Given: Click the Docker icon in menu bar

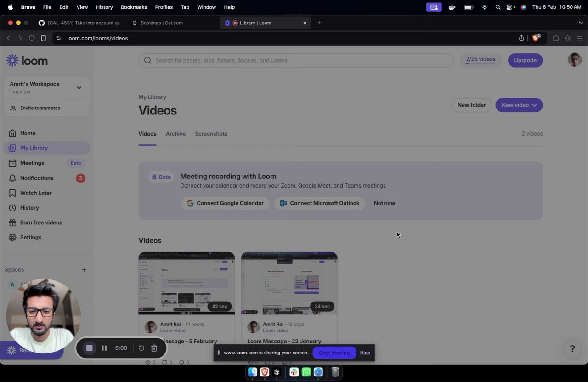Looking at the screenshot, I should coord(452,7).
